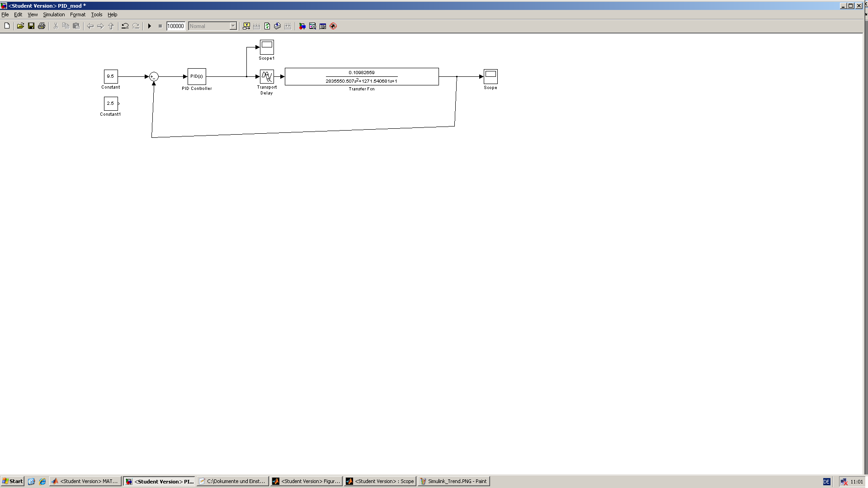The width and height of the screenshot is (868, 488).
Task: Click the New model icon
Action: (x=7, y=26)
